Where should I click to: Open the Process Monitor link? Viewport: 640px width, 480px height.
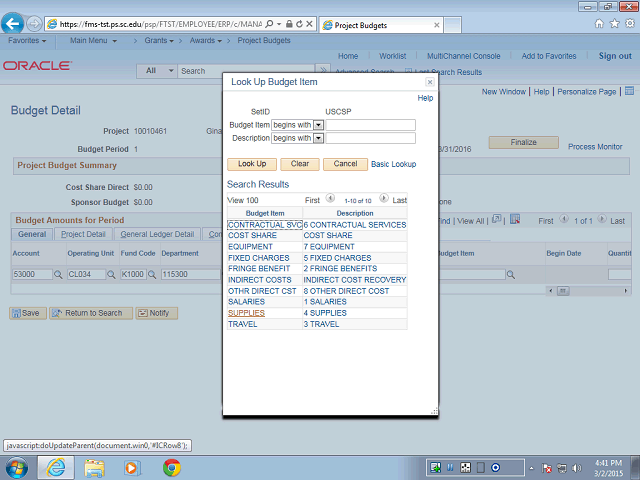pyautogui.click(x=595, y=147)
